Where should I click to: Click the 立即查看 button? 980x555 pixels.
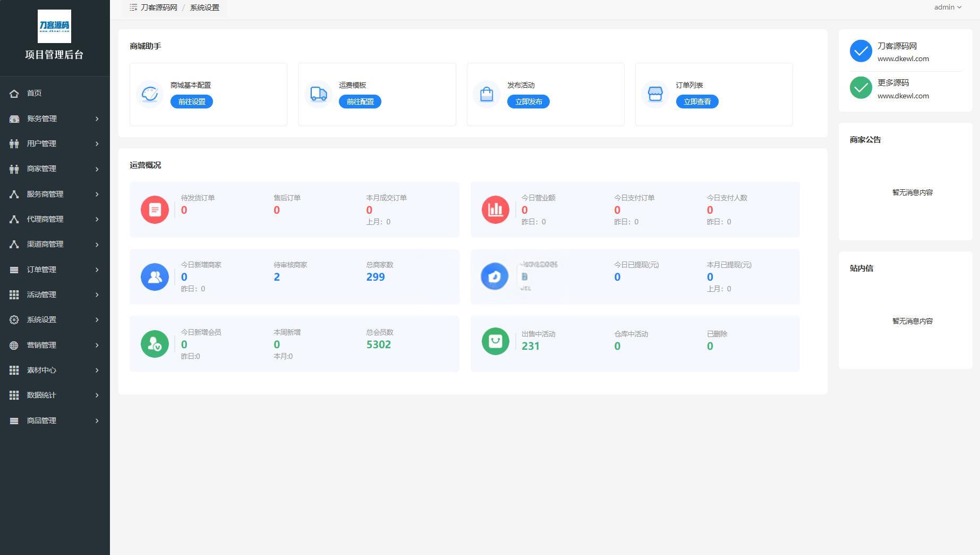(x=697, y=102)
